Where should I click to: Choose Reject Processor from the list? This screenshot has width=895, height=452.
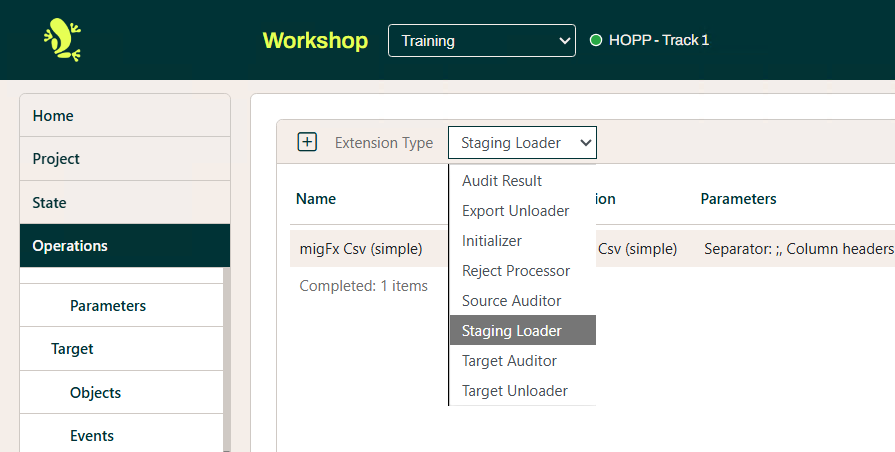[x=523, y=271]
